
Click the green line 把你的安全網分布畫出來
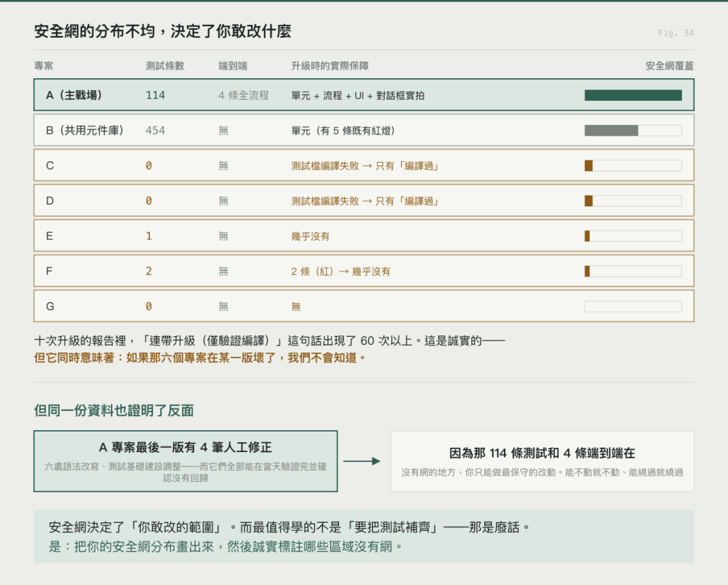coord(226,547)
